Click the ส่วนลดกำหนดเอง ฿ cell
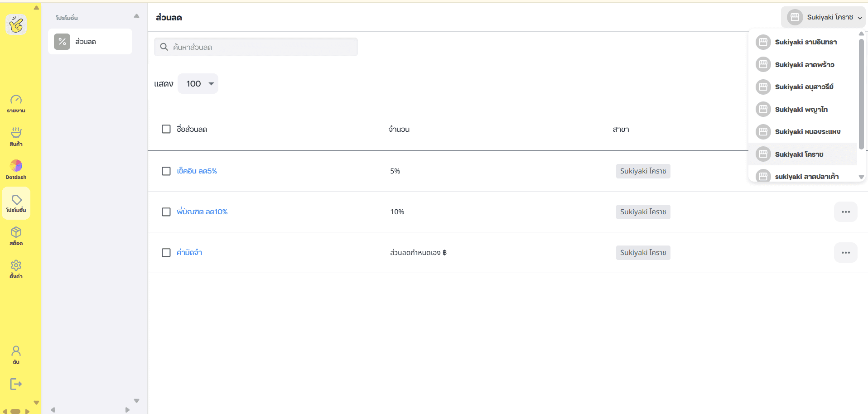 pyautogui.click(x=419, y=253)
